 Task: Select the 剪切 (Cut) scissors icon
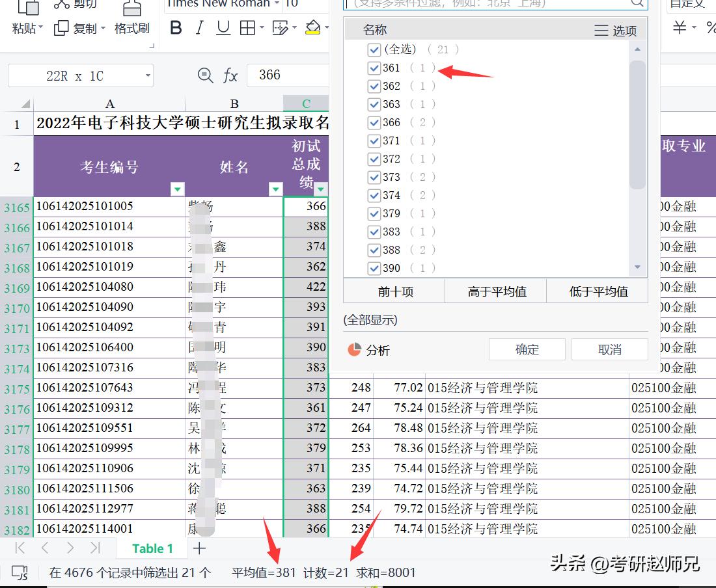(x=63, y=5)
